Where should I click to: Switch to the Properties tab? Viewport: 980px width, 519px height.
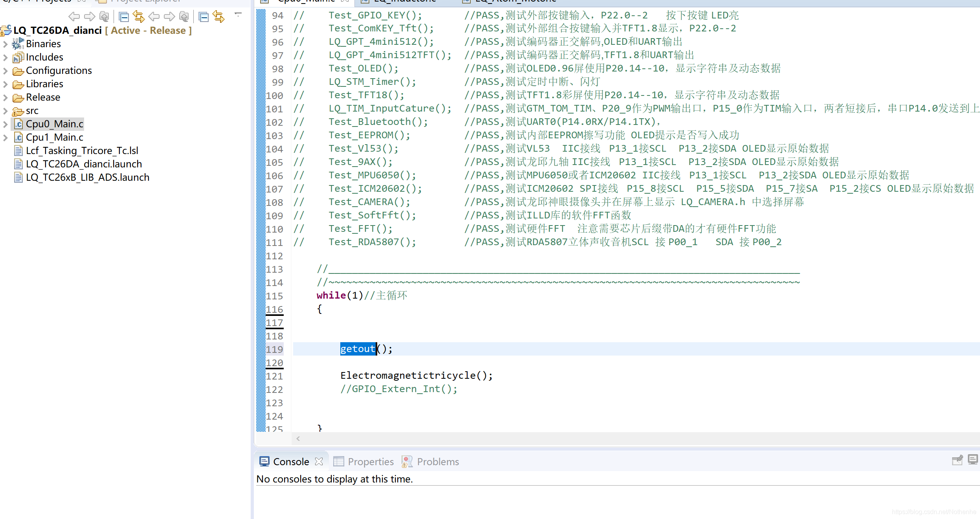pos(370,462)
